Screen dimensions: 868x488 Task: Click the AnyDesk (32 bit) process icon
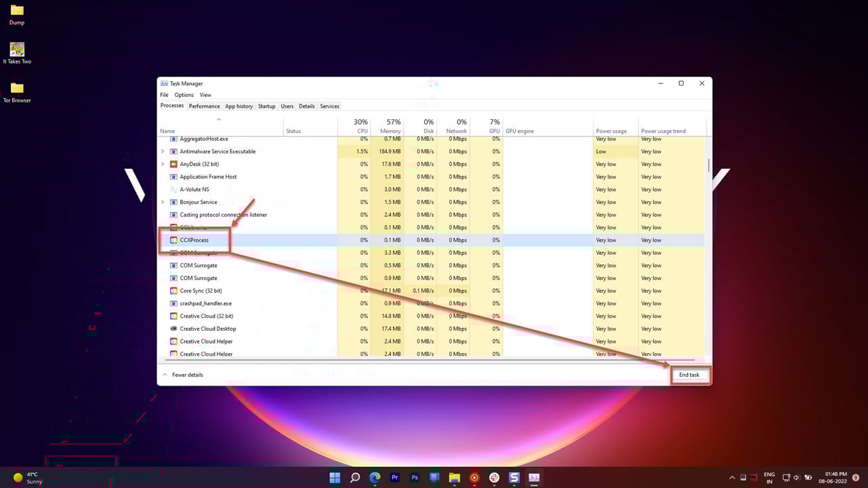[173, 164]
